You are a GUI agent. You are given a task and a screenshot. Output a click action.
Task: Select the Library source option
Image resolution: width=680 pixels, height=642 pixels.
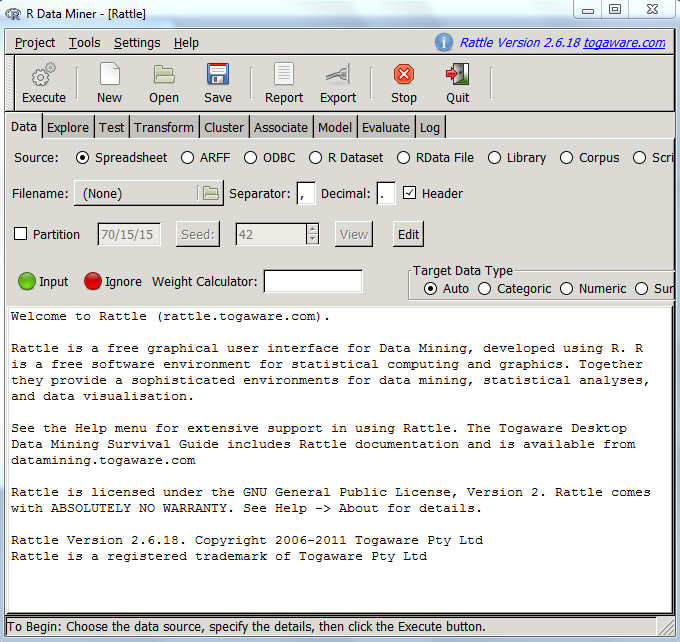(x=494, y=157)
